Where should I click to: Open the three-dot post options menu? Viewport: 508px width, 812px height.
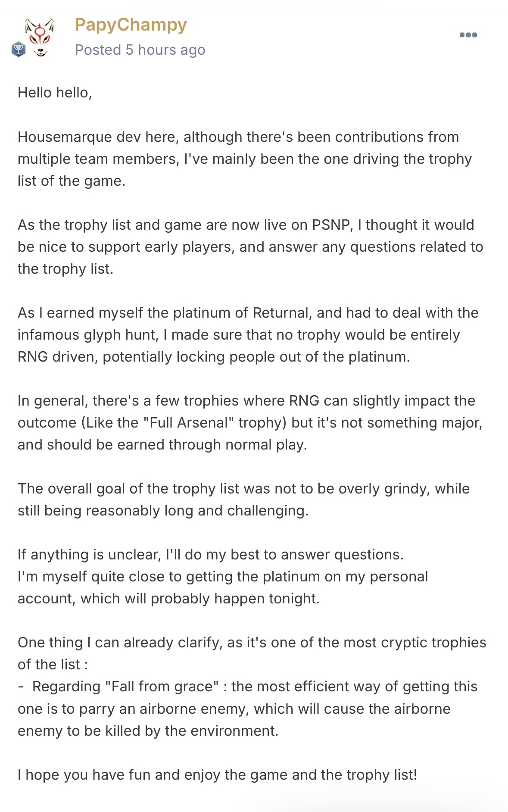tap(468, 35)
